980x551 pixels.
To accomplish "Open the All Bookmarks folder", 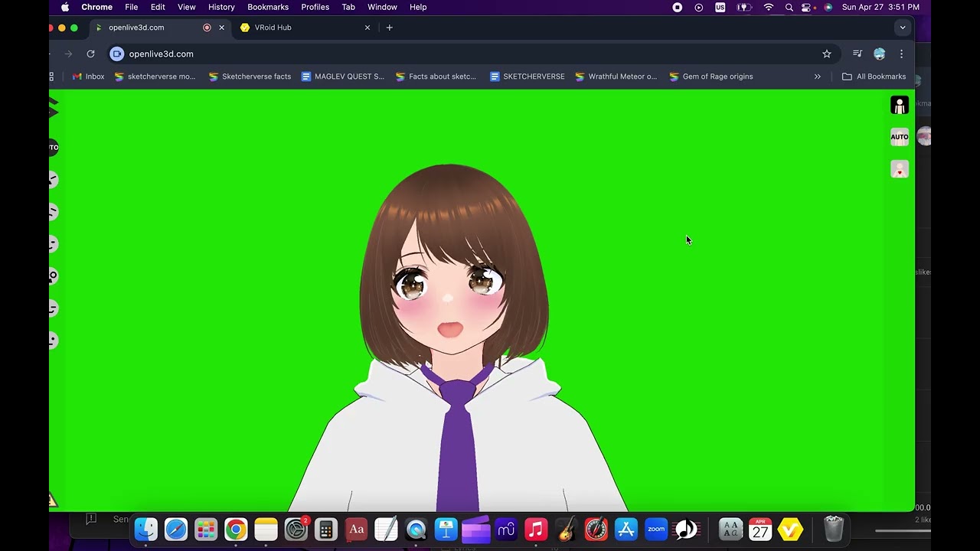I will 874,77.
